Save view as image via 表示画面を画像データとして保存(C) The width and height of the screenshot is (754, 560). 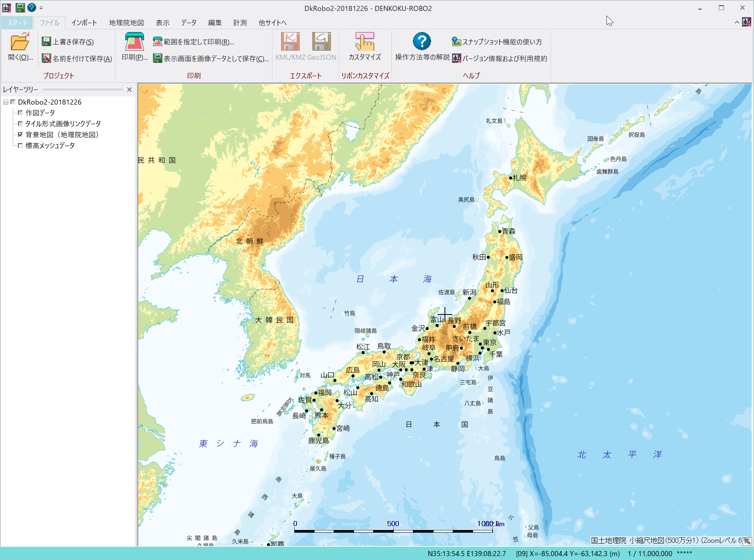coord(211,59)
